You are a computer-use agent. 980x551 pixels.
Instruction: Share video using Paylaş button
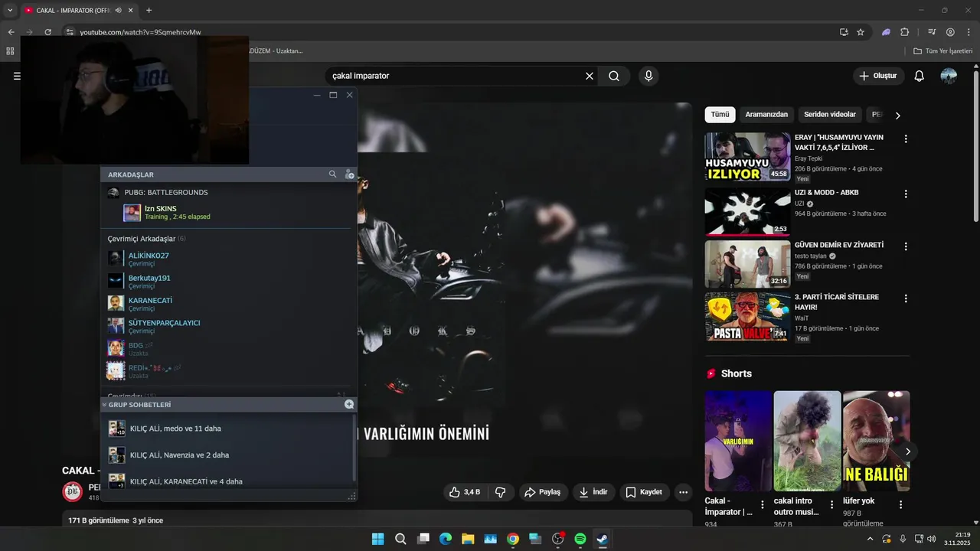[x=543, y=492]
